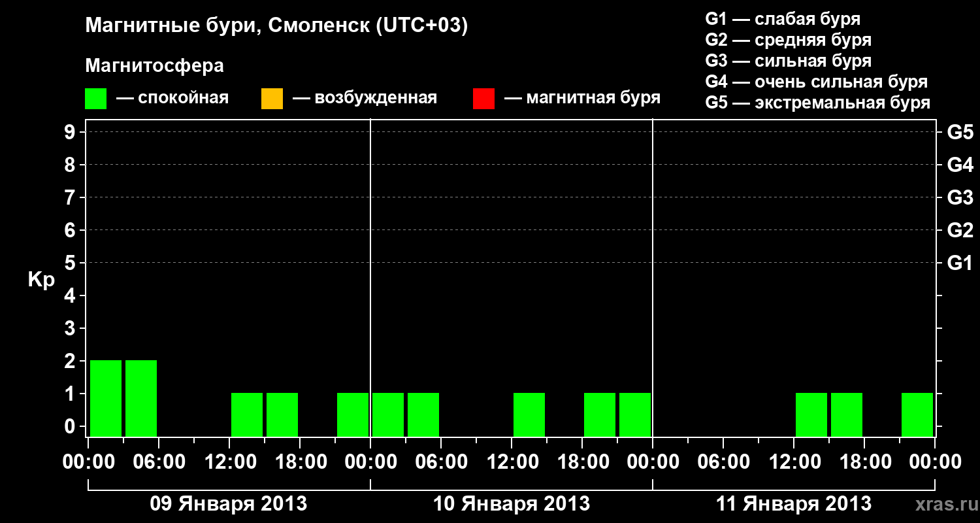Click the right-axis 'G5' label
This screenshot has height=523, width=980.
[960, 133]
